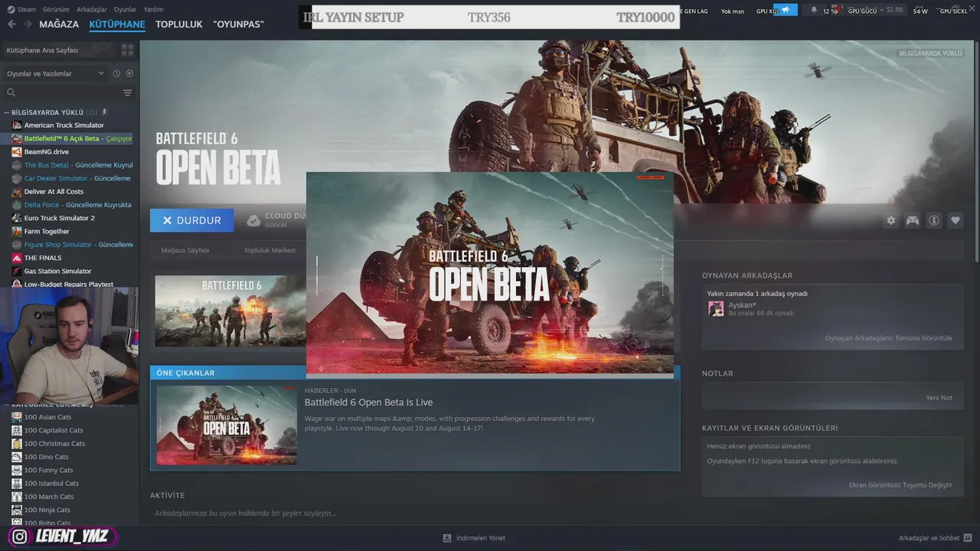
Task: Click Deliver At All Costs icon
Action: [17, 191]
